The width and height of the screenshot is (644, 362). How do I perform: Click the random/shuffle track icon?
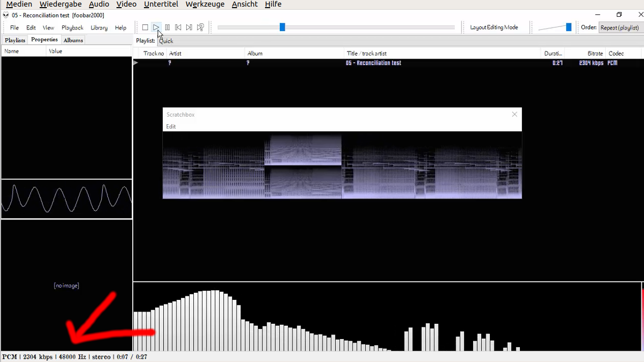click(x=200, y=27)
